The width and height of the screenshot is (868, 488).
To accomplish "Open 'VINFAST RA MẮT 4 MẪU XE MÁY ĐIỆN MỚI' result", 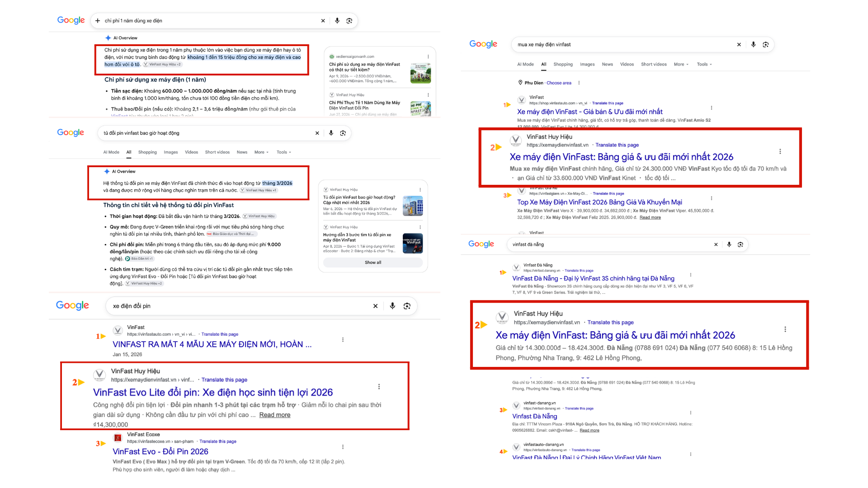I will [x=212, y=344].
